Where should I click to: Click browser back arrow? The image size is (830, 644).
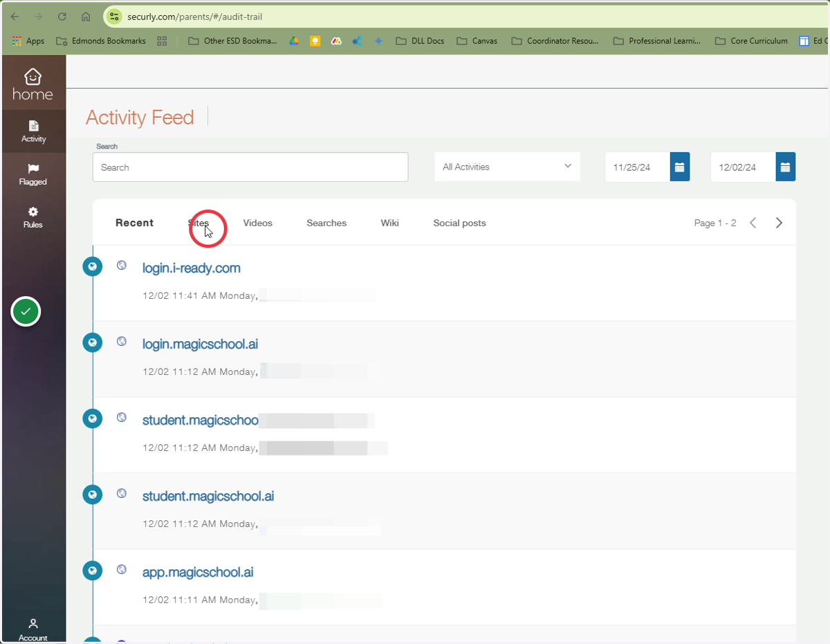[x=15, y=17]
